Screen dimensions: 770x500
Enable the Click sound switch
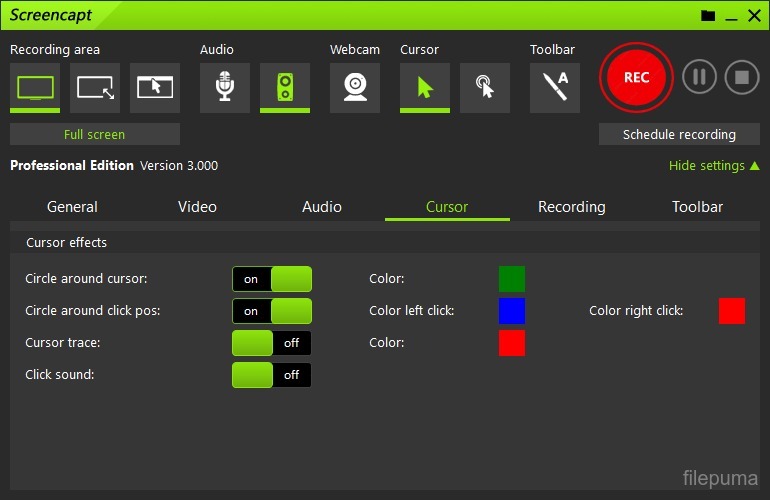coord(272,375)
